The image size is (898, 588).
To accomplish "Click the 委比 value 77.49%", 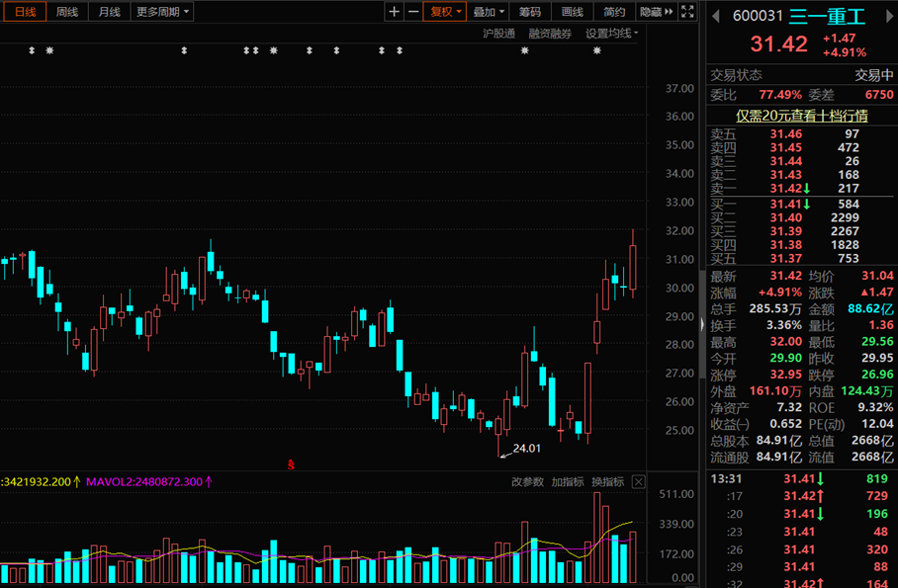I will [780, 95].
